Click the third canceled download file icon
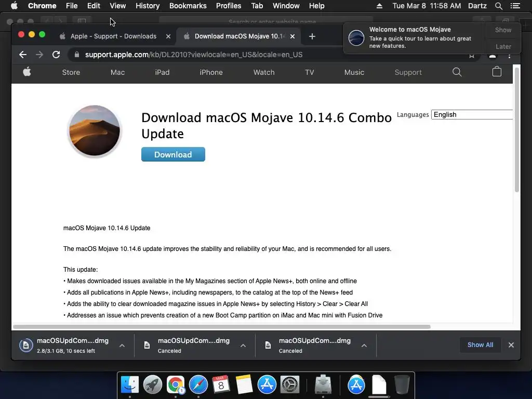This screenshot has width=532, height=399. tap(268, 345)
